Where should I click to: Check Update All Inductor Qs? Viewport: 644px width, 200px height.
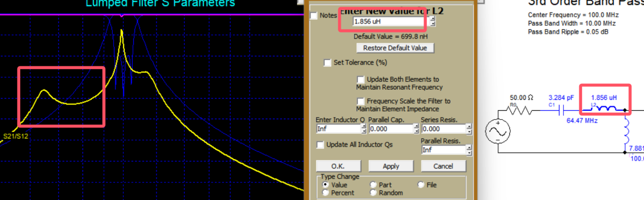(320, 145)
